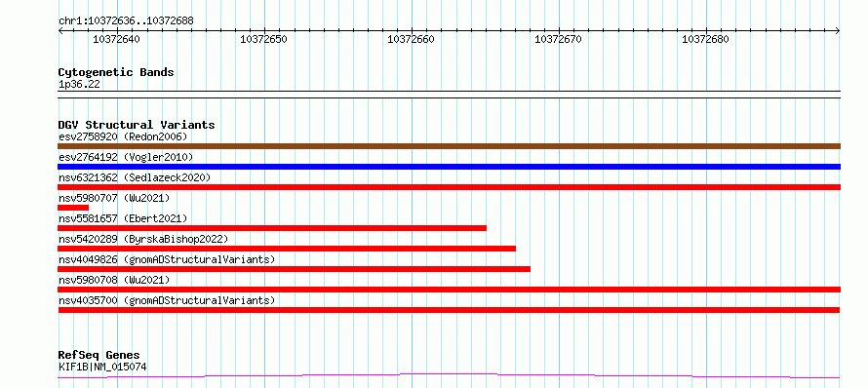Select the brown esv2758920 variant bar
Screen dimensions: 868x388
point(449,146)
